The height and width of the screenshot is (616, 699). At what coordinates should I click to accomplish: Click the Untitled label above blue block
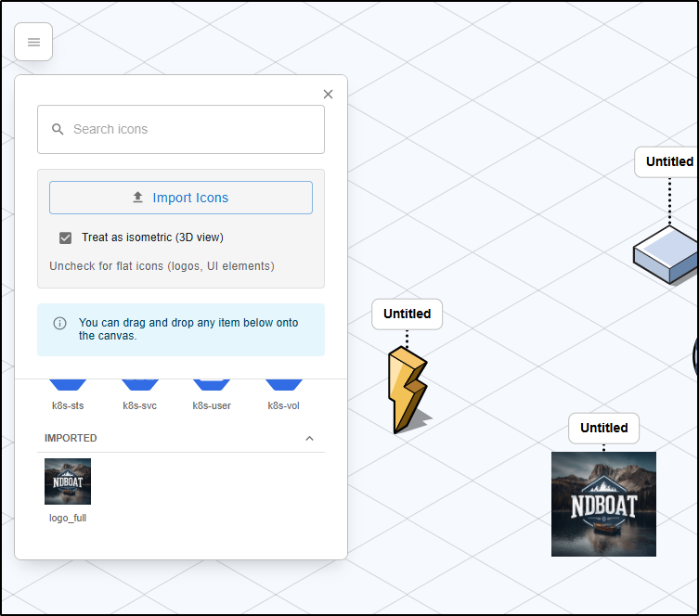pyautogui.click(x=667, y=161)
